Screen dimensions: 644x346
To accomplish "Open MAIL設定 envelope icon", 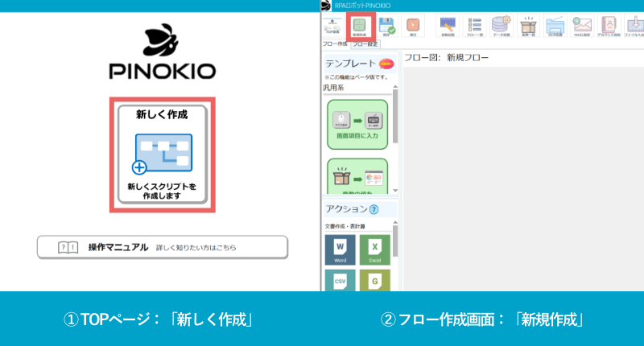I will click(x=582, y=27).
